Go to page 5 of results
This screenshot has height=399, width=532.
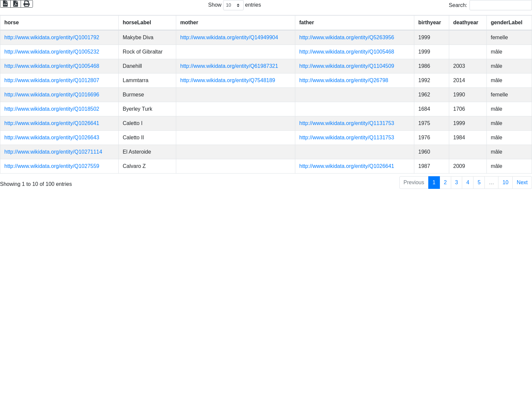point(479,183)
